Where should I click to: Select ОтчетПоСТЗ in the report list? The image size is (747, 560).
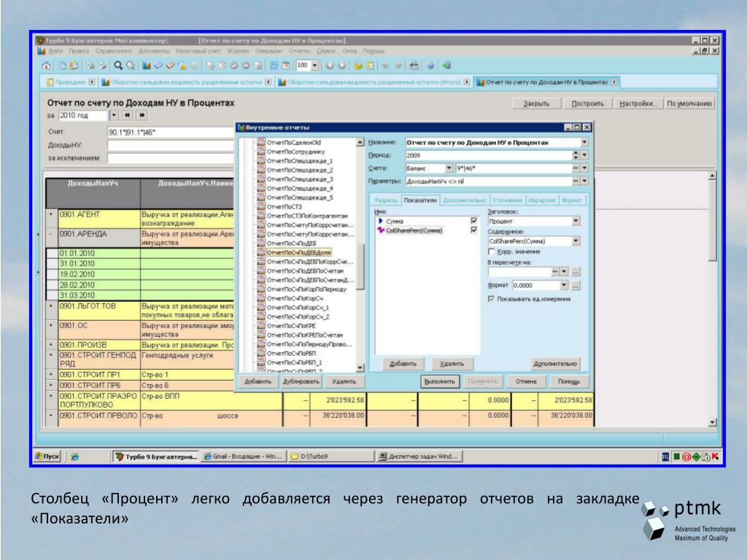[284, 206]
